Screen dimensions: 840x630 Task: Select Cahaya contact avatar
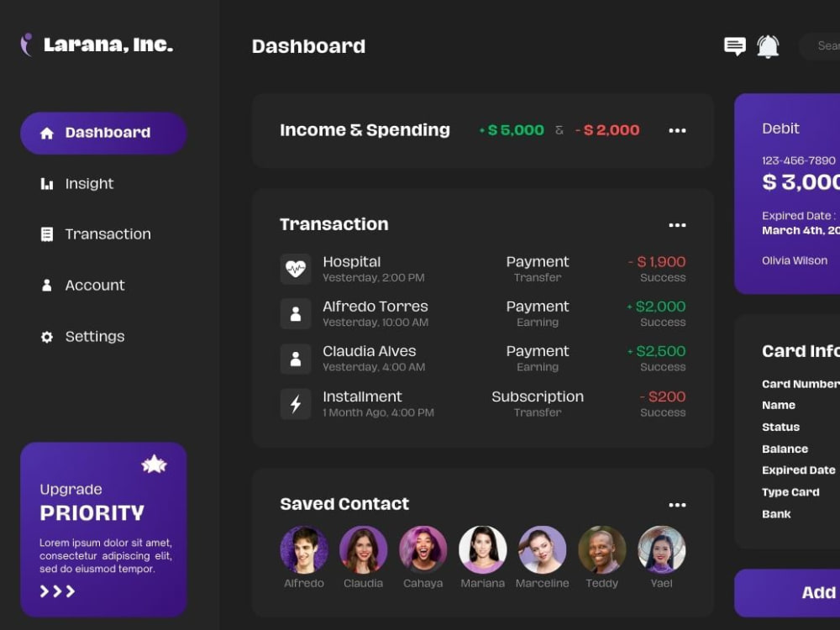423,549
